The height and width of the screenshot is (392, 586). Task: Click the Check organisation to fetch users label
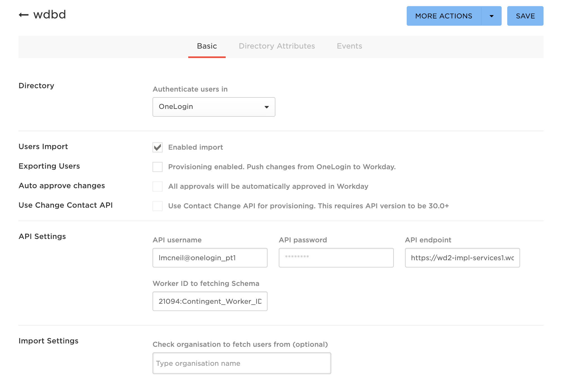point(240,344)
